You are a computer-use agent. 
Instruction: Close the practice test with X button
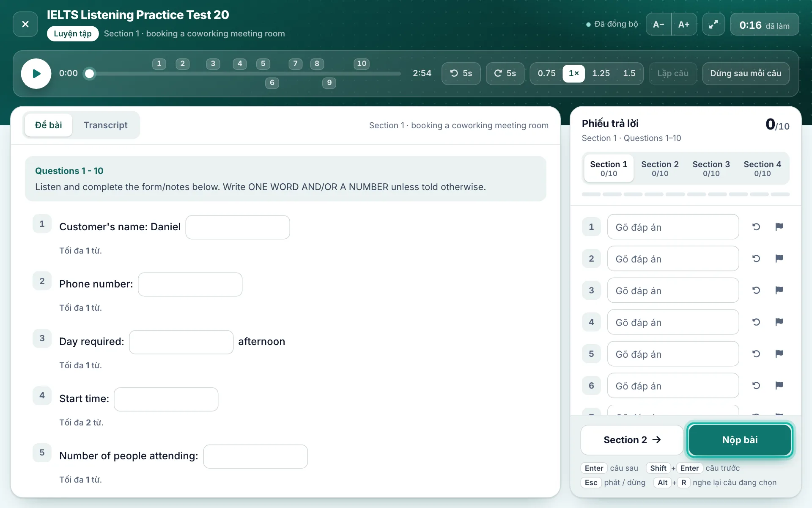pyautogui.click(x=25, y=24)
